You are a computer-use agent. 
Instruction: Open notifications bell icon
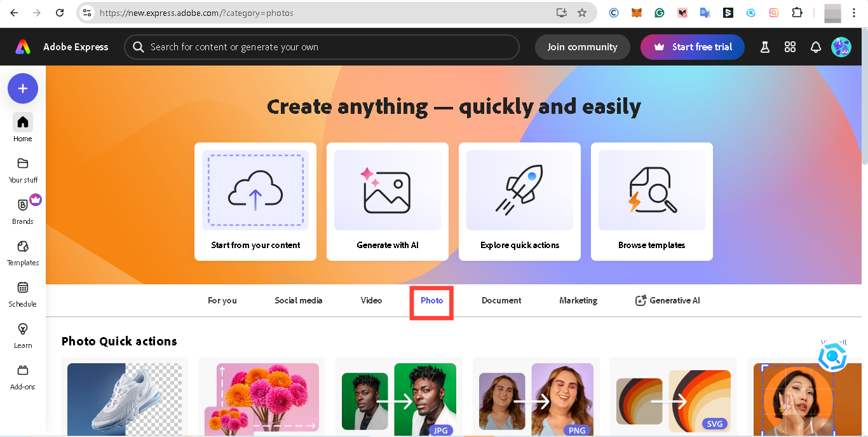click(816, 47)
